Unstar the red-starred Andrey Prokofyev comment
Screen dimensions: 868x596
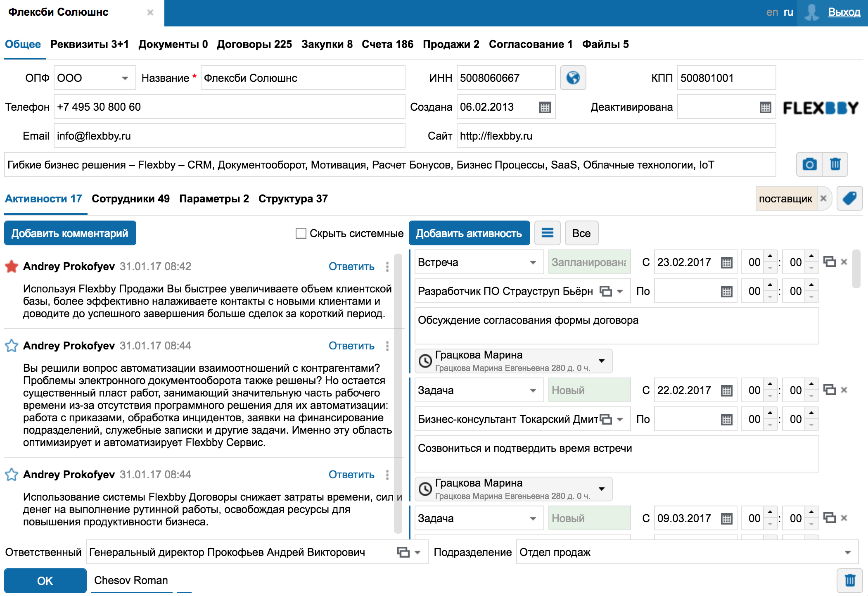(12, 266)
